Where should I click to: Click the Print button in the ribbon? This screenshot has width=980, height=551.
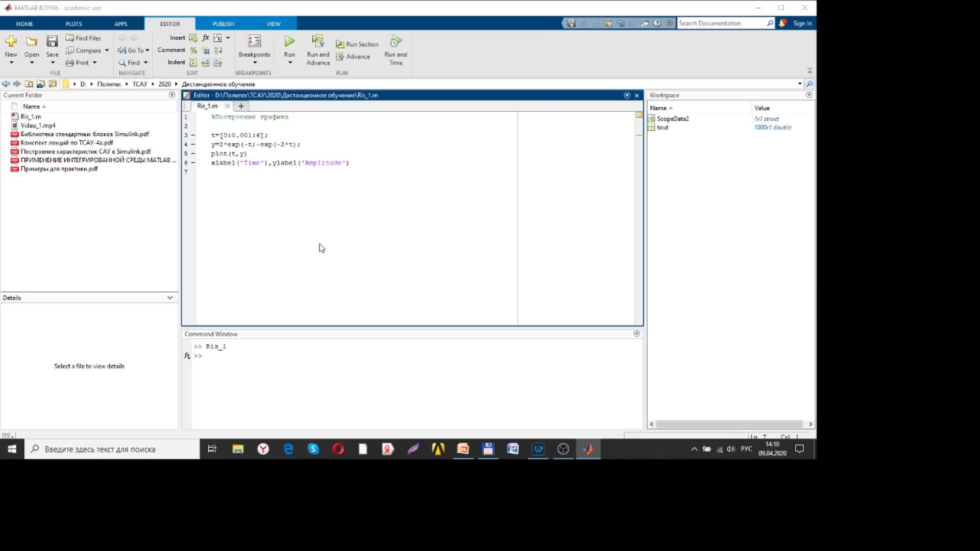[x=78, y=62]
